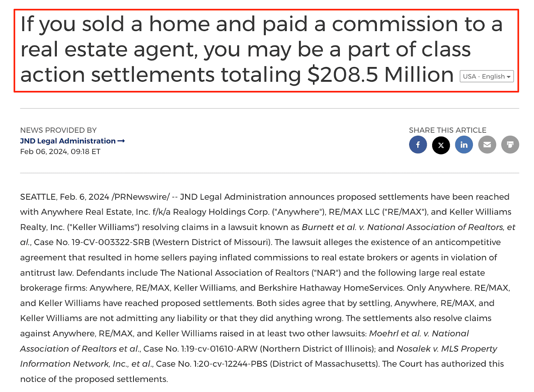Click the caret in the language selector
Viewport: 534px width, 392px height.
click(509, 77)
